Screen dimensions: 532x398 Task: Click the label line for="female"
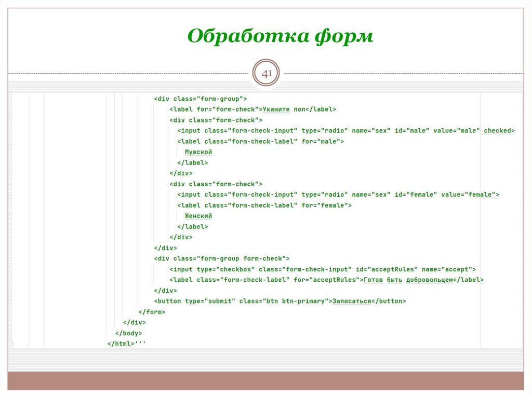tap(264, 205)
